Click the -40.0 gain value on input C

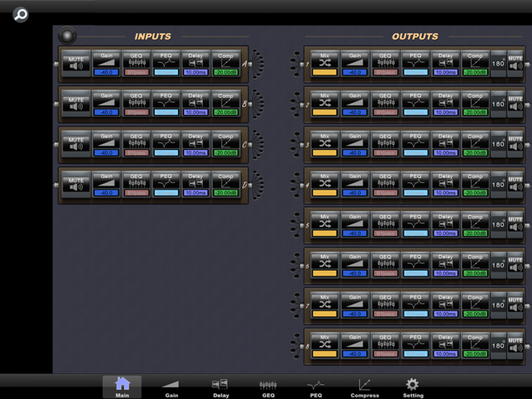pos(106,153)
